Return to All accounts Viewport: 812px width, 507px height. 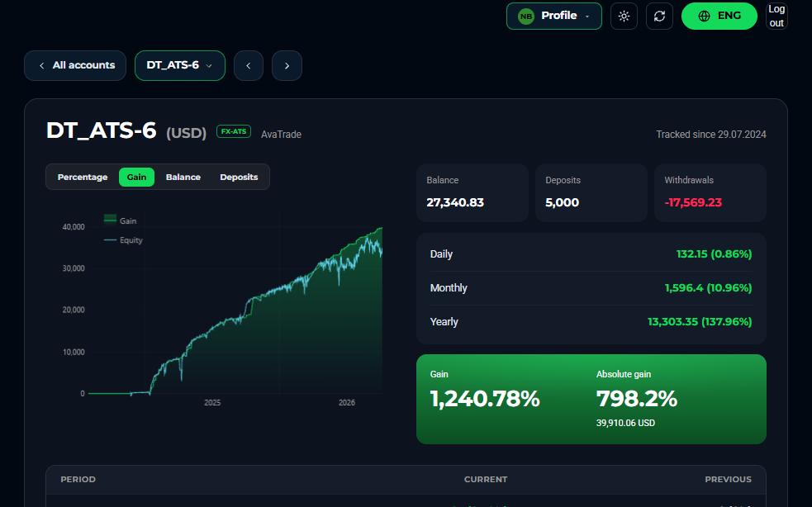[x=75, y=66]
